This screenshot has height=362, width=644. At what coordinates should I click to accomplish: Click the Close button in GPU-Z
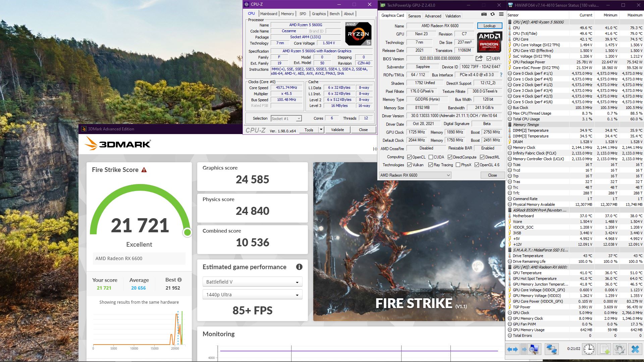[x=492, y=175]
